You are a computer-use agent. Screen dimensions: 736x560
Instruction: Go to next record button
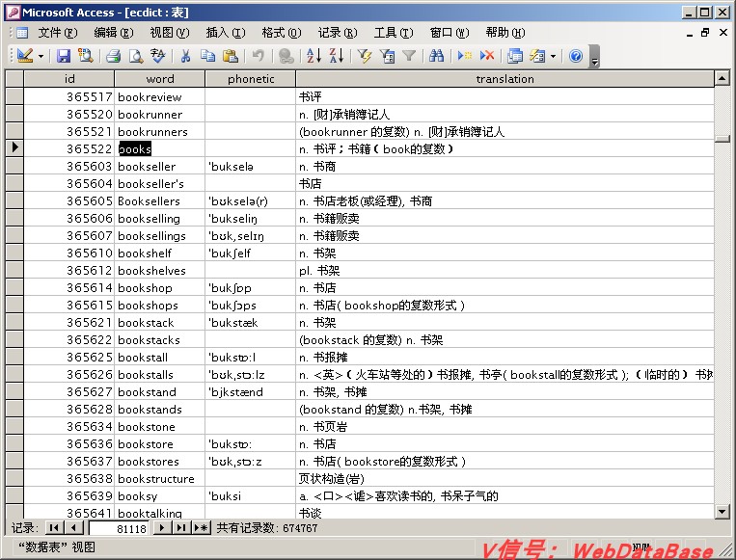pyautogui.click(x=162, y=527)
